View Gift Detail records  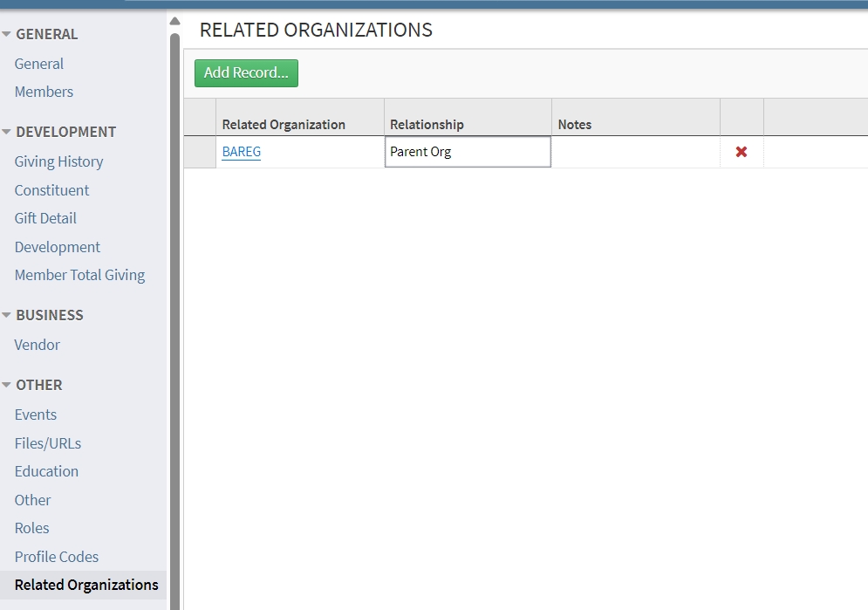click(46, 218)
